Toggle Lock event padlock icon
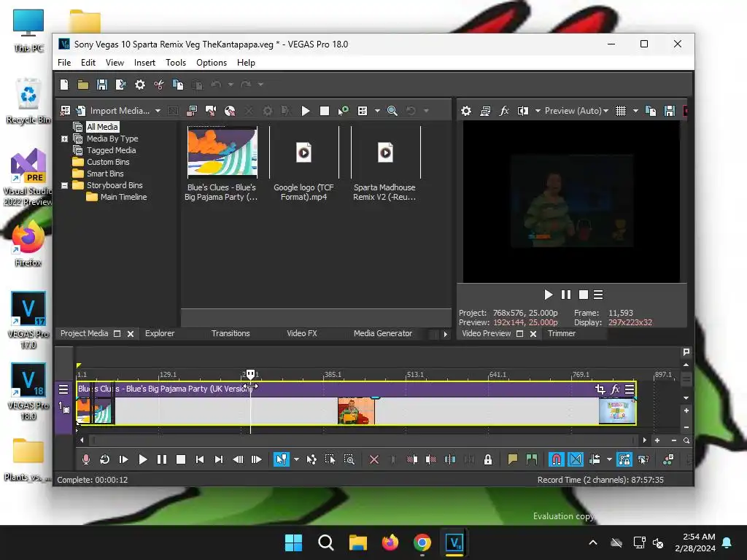The width and height of the screenshot is (747, 560). (488, 459)
